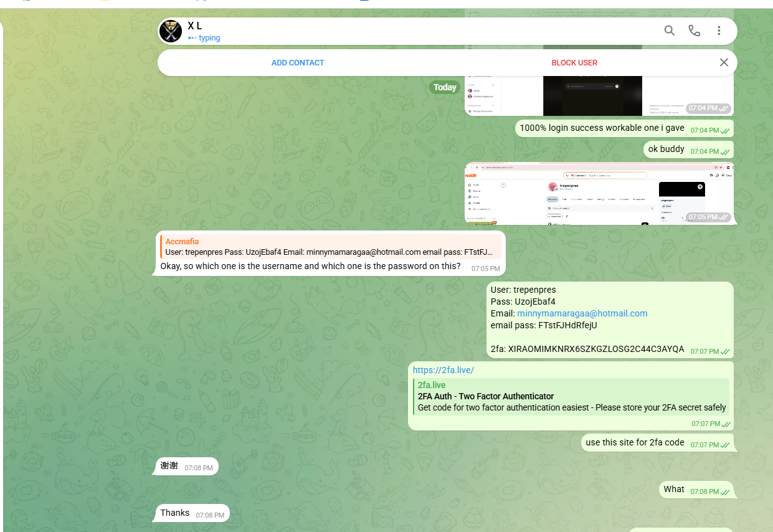This screenshot has width=773, height=532.
Task: Select the '1000% login success workable one i gave' message
Action: pos(624,128)
